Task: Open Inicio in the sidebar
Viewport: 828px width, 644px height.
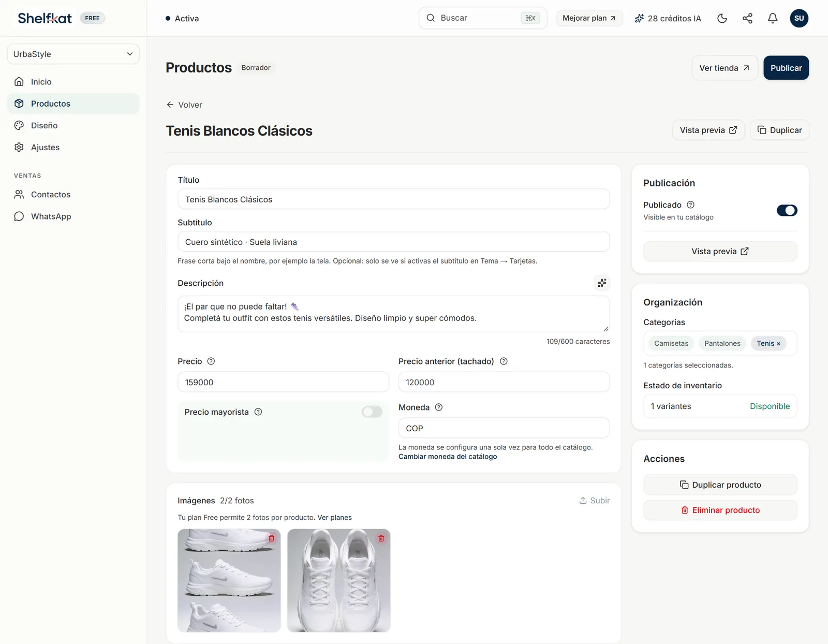Action: (73, 82)
